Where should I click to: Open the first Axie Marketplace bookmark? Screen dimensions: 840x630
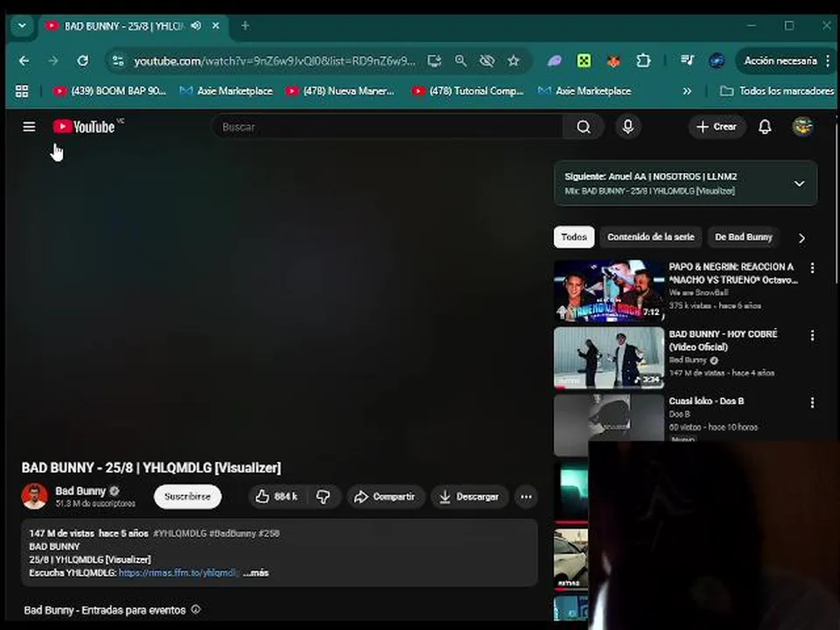pos(226,91)
